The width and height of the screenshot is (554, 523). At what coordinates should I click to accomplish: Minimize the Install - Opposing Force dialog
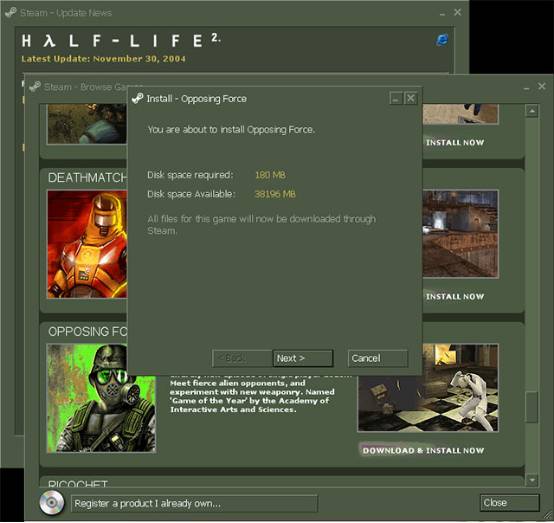pyautogui.click(x=396, y=98)
